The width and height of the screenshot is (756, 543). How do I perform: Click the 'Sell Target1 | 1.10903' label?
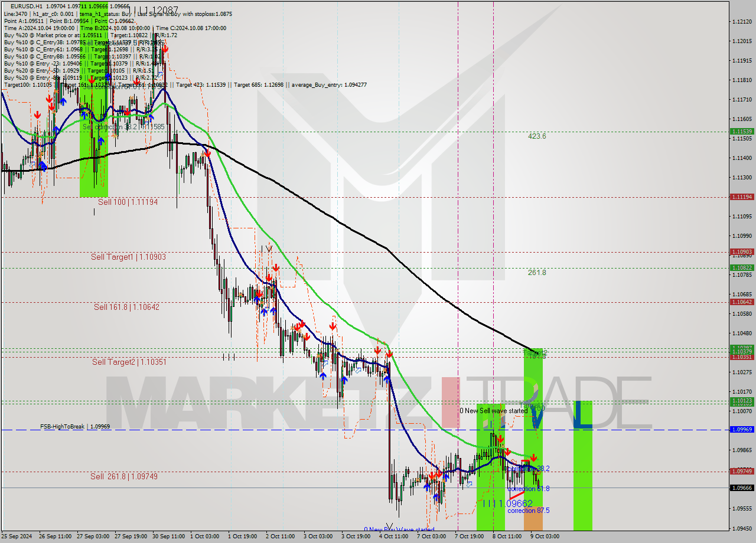(x=128, y=257)
